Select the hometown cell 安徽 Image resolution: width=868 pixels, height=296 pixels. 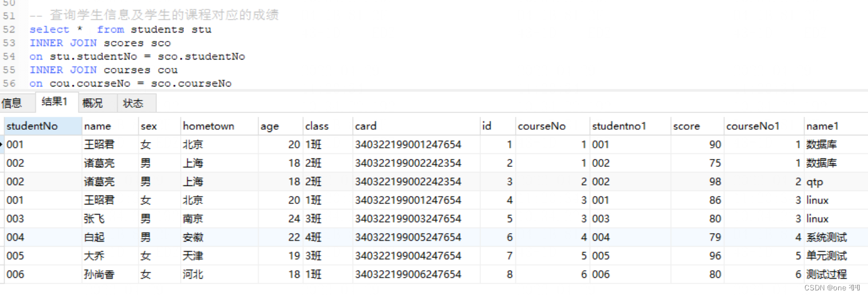click(193, 237)
